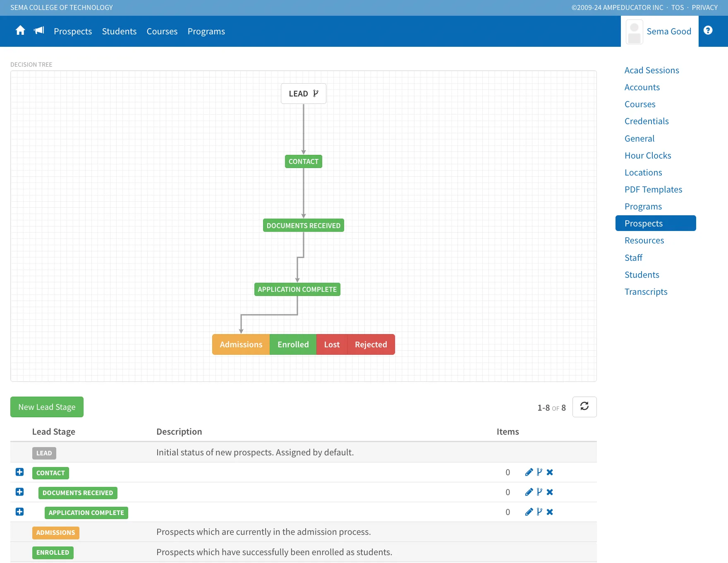Go to the home page icon
728x563 pixels.
[x=20, y=31]
